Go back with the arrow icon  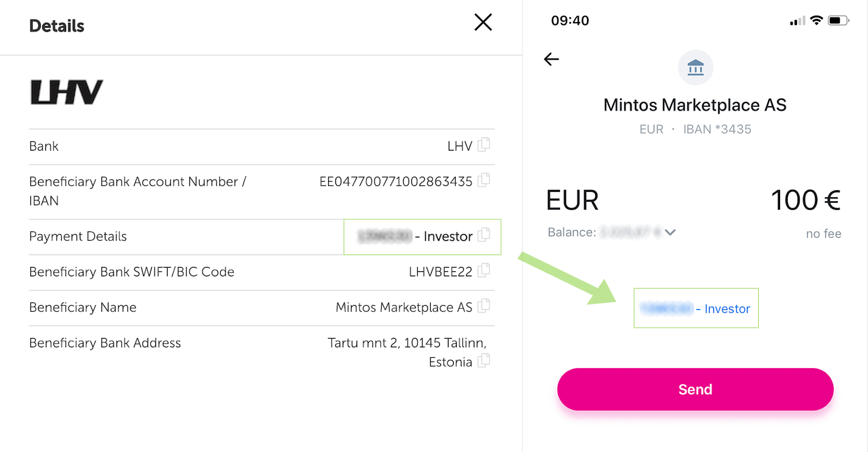(x=551, y=59)
